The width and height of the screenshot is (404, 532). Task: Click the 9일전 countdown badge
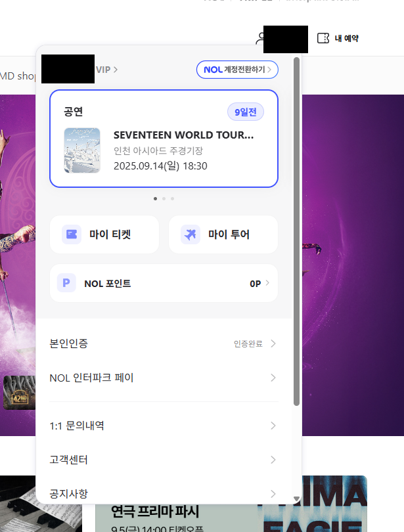point(245,112)
